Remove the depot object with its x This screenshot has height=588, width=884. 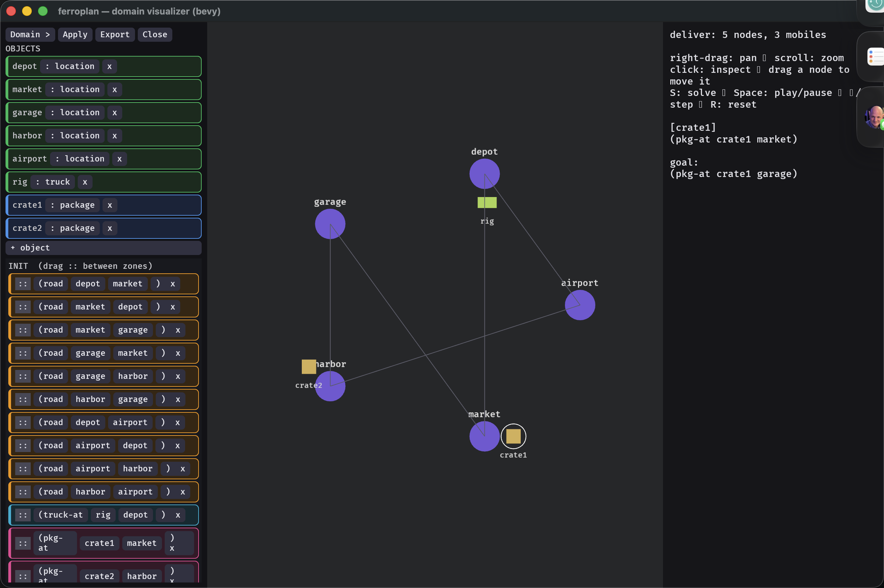tap(109, 66)
